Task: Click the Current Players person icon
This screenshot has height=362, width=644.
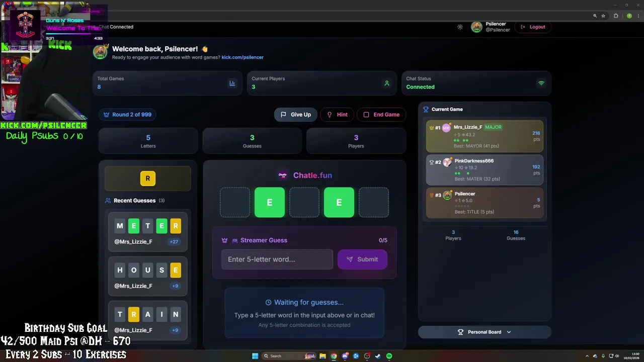Action: click(x=386, y=83)
